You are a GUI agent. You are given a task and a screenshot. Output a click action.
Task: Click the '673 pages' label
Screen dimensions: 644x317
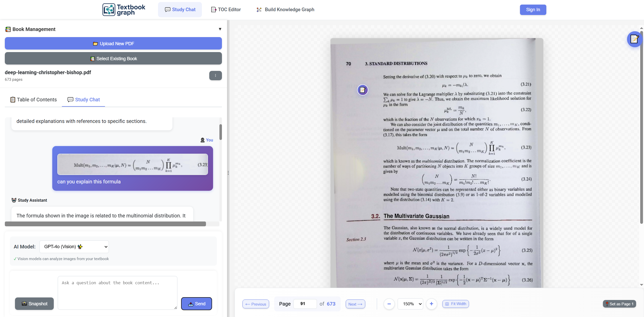pyautogui.click(x=14, y=80)
